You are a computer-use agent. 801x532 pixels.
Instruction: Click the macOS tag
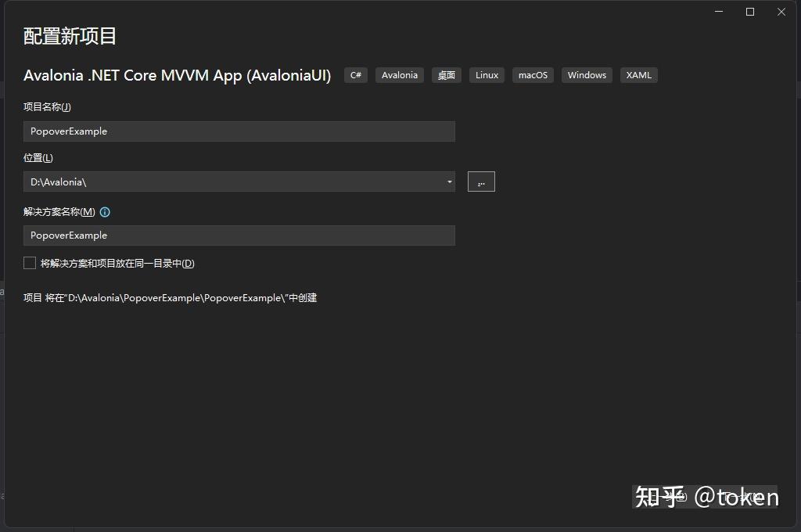(533, 75)
